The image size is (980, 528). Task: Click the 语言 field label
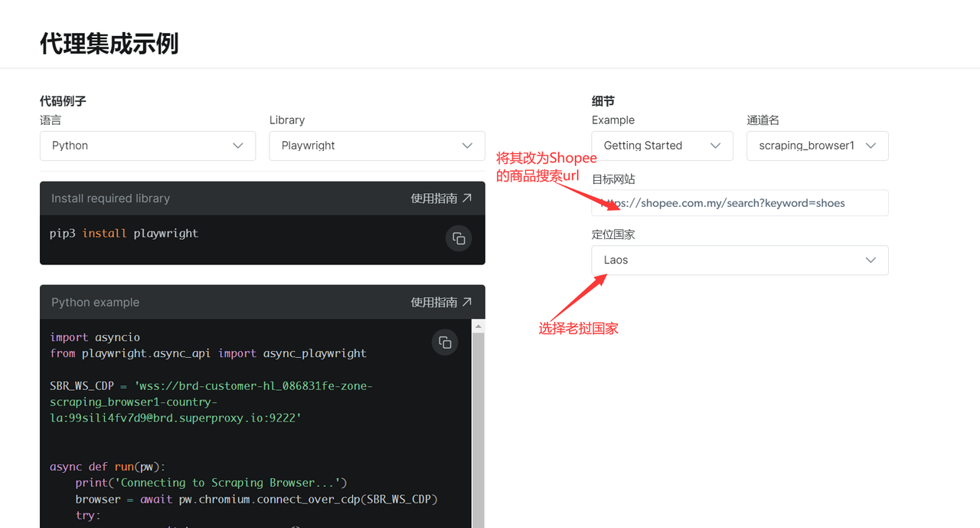[51, 120]
